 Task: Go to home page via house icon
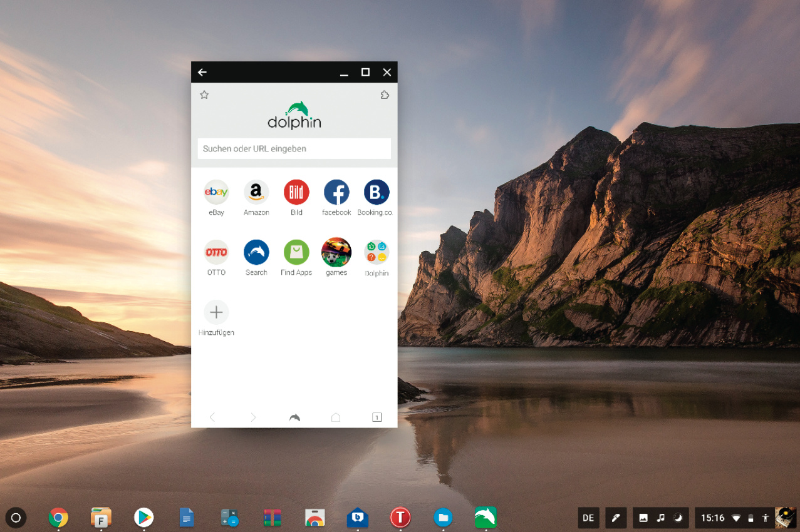point(336,417)
